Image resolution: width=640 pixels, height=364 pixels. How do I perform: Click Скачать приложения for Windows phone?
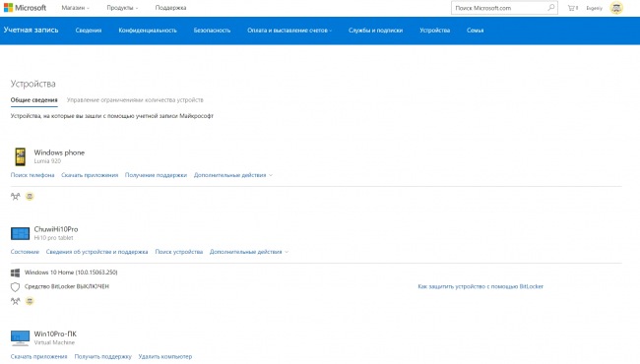coord(90,175)
